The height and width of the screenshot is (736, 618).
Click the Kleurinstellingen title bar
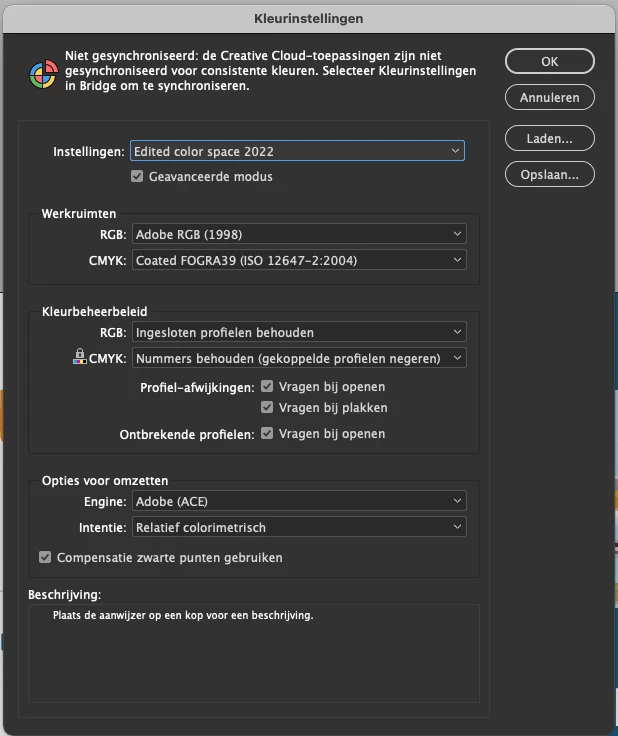coord(309,19)
